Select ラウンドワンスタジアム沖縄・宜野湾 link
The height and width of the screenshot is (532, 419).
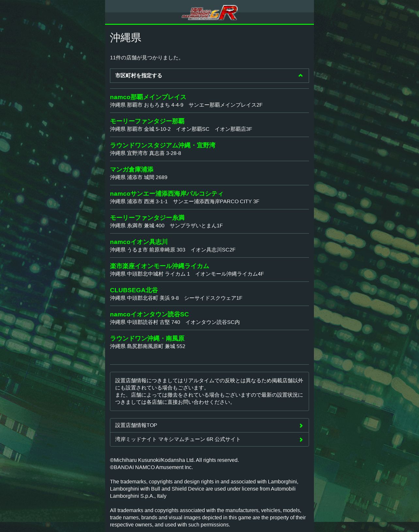coord(163,145)
